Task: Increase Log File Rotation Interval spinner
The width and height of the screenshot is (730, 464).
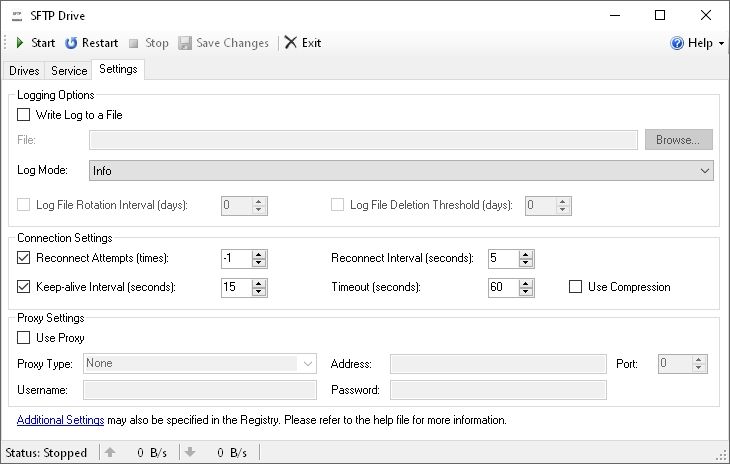Action: [x=259, y=201]
